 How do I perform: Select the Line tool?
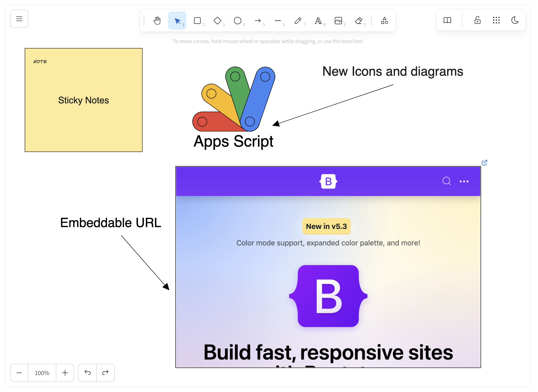pos(278,21)
